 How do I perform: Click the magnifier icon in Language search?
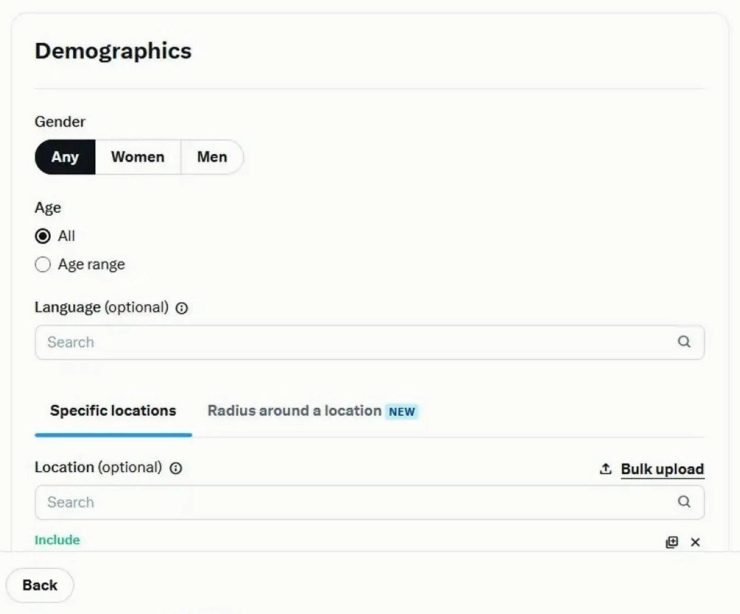pyautogui.click(x=684, y=342)
